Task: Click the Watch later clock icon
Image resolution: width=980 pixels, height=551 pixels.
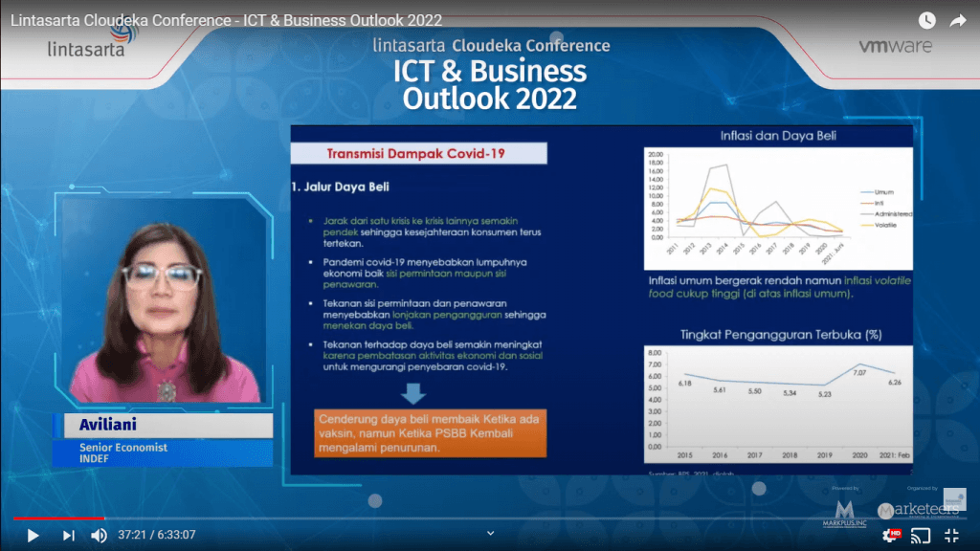Action: pyautogui.click(x=926, y=21)
